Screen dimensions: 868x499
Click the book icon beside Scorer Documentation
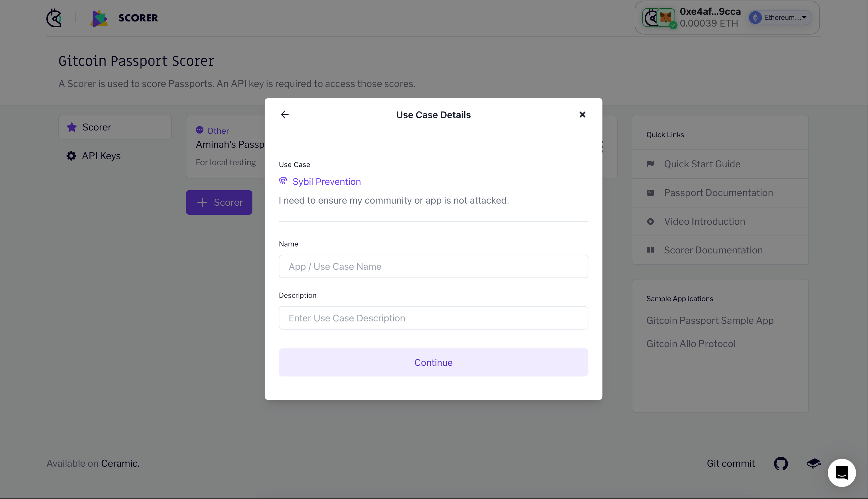(x=650, y=250)
